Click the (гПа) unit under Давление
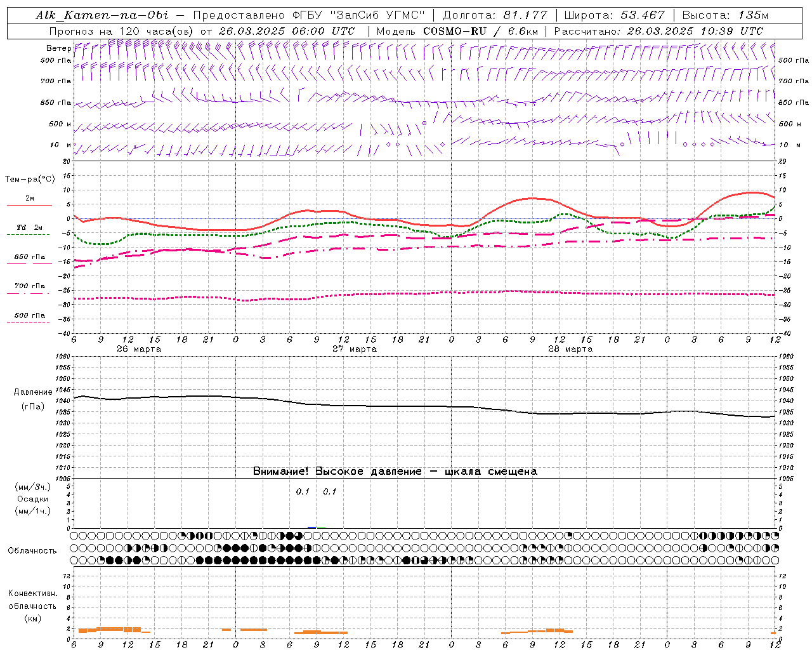Image resolution: width=812 pixels, height=650 pixels. [32, 407]
